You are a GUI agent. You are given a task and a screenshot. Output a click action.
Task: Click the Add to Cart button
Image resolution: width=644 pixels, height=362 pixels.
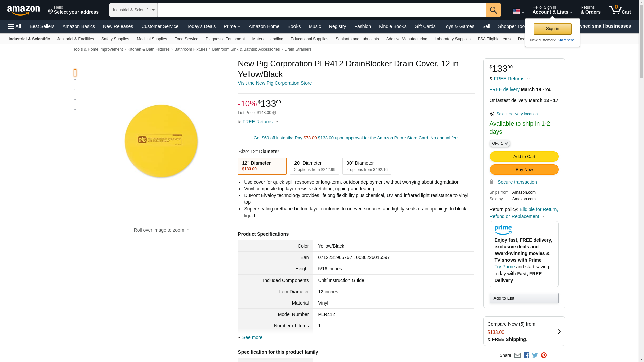point(524,157)
